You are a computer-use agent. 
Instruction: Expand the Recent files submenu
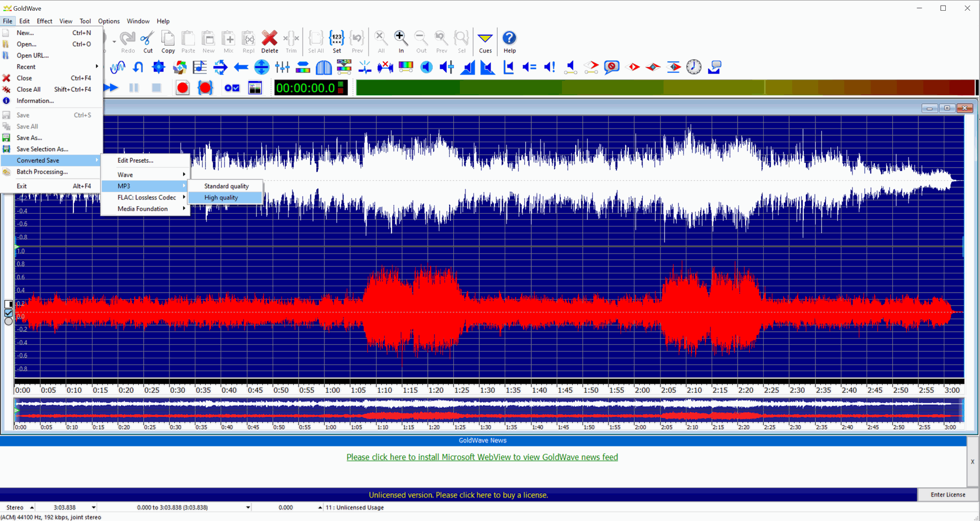(51, 67)
